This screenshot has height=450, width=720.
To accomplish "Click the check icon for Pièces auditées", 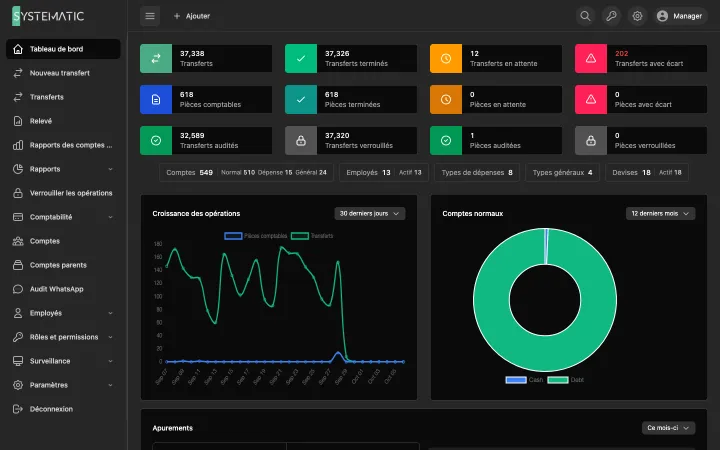I will [446, 141].
